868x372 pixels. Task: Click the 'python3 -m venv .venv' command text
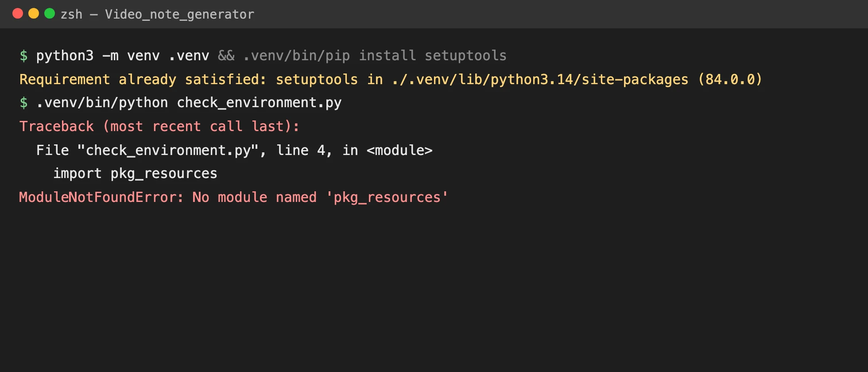[x=122, y=56]
